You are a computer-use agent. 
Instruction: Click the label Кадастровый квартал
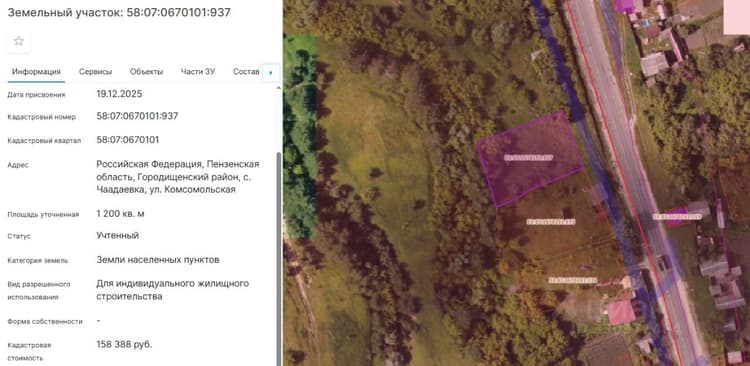(44, 141)
